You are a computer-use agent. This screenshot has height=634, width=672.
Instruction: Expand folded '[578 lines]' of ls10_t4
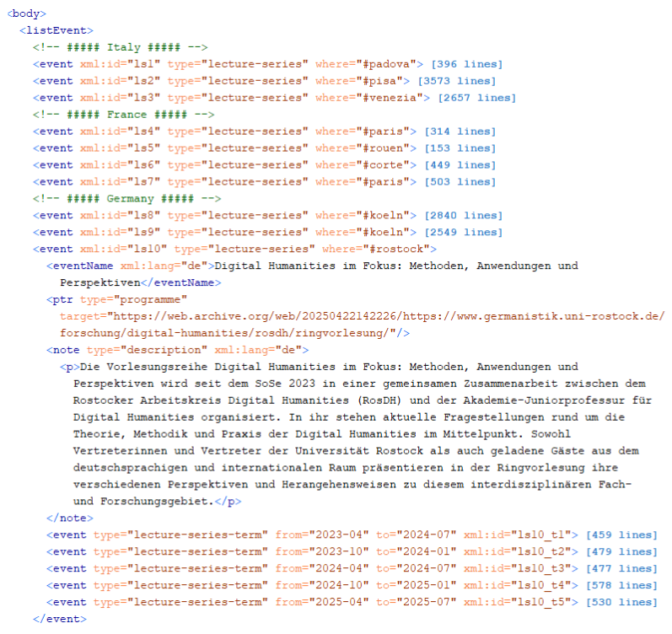(x=622, y=585)
